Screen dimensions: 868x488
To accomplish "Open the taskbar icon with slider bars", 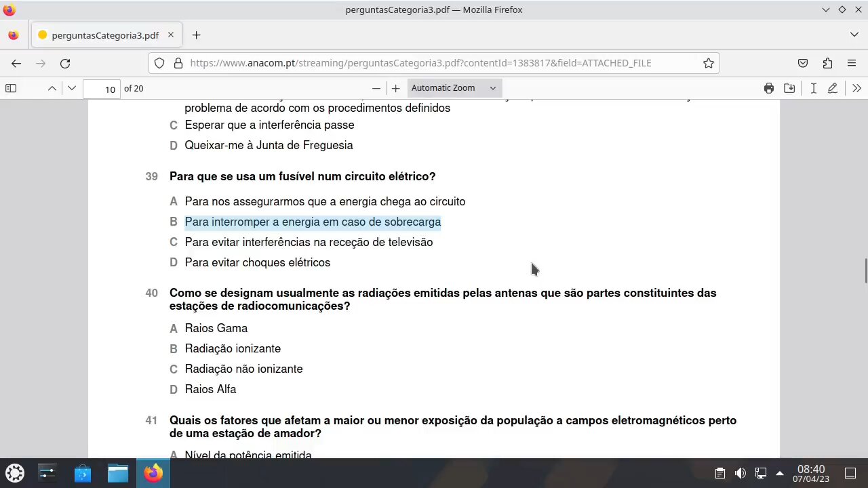I will point(47,472).
